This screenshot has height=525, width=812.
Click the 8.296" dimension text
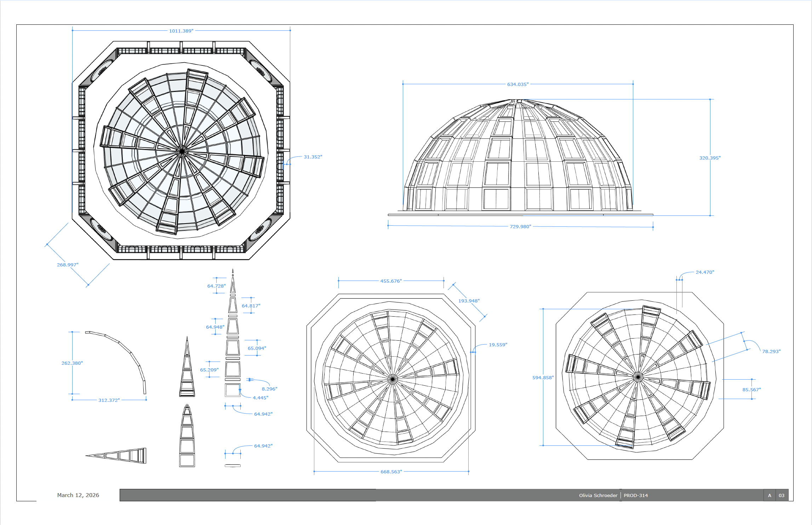269,389
